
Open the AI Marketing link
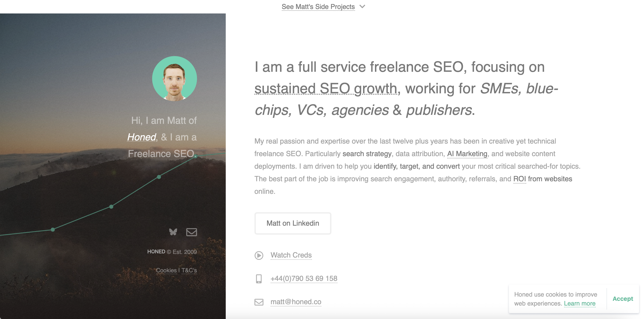click(467, 153)
